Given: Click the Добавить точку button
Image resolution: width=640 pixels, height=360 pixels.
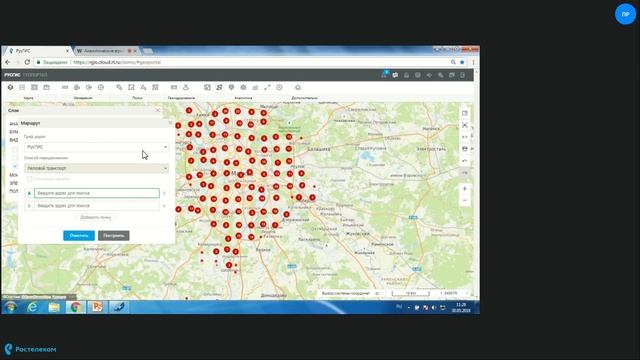Looking at the screenshot, I should pyautogui.click(x=96, y=218).
